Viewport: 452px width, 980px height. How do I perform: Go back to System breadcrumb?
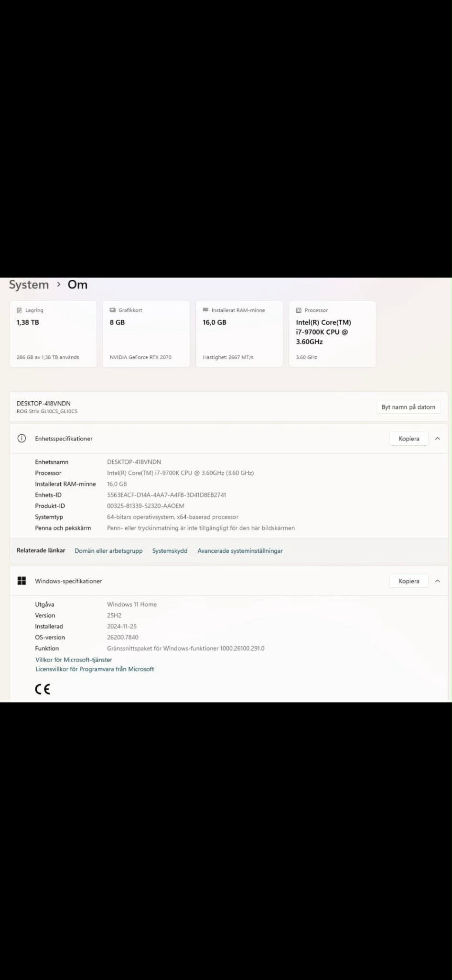coord(29,285)
